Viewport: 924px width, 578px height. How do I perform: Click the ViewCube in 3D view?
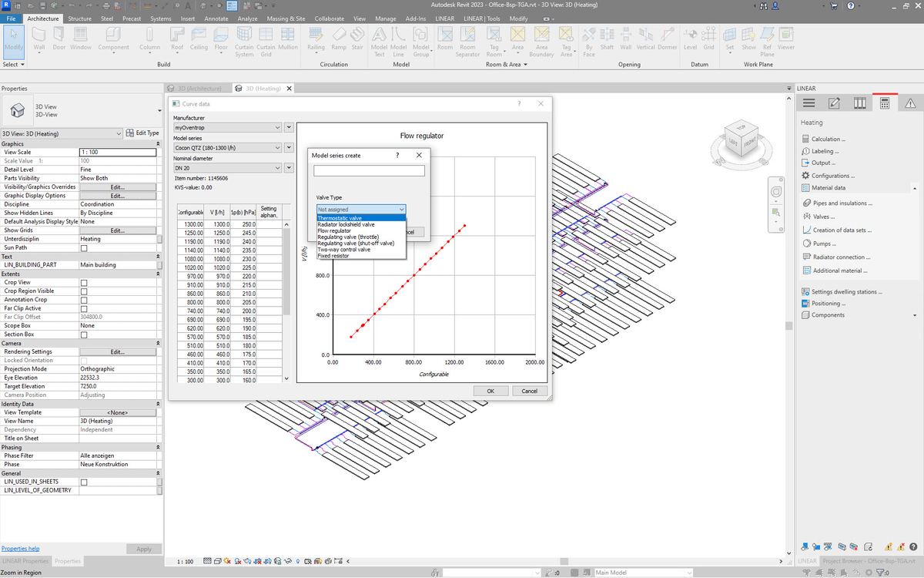740,139
